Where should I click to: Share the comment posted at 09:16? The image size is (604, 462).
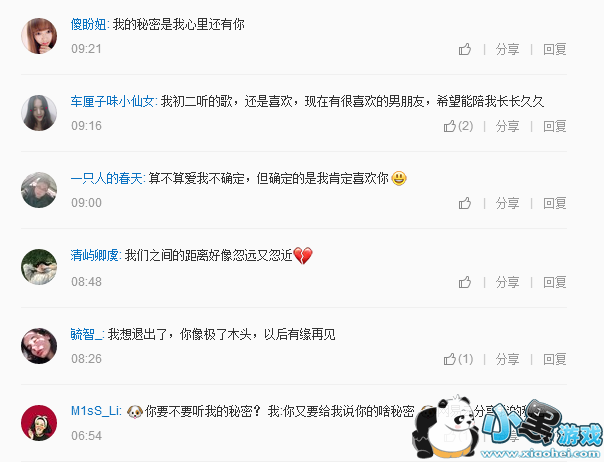coord(507,126)
